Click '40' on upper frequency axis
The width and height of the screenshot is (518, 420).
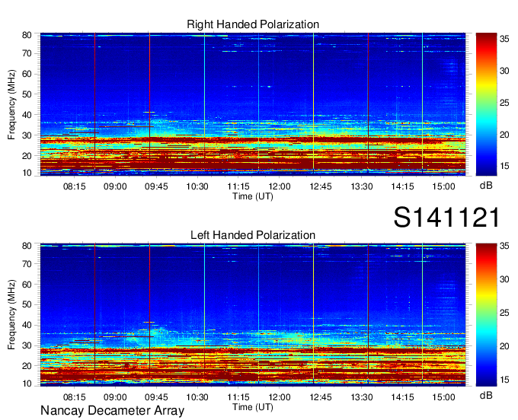tap(27, 115)
